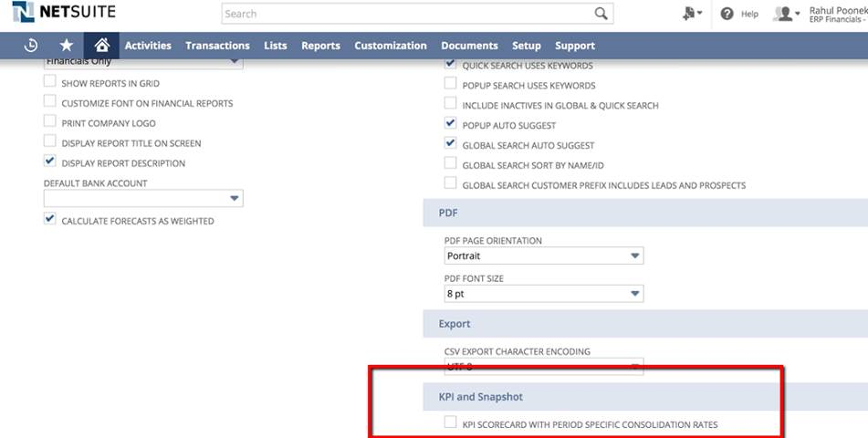Click the Help link

(749, 15)
